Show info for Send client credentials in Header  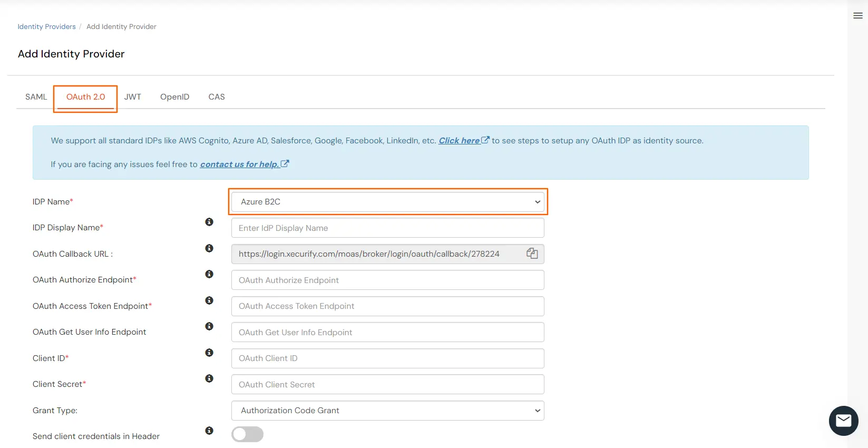point(209,431)
